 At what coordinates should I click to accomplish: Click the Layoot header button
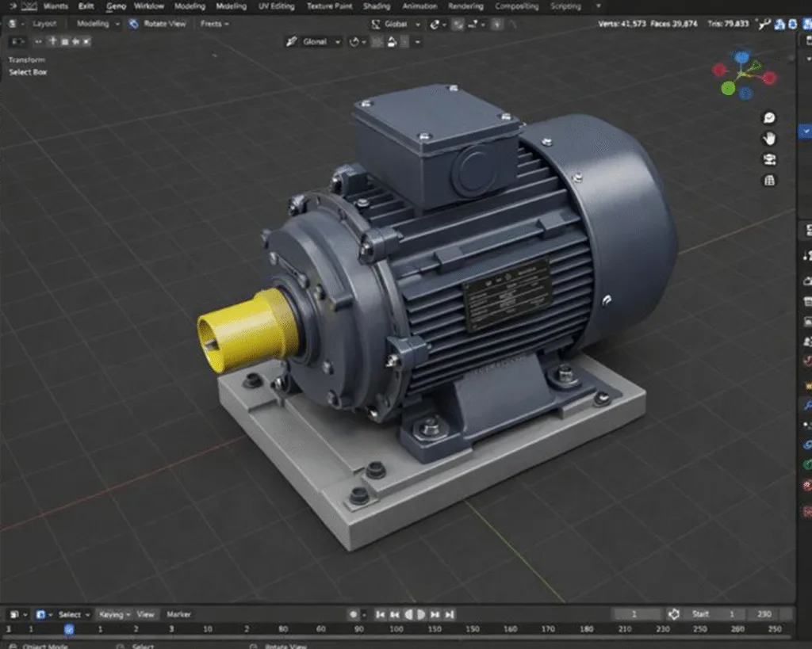point(44,24)
